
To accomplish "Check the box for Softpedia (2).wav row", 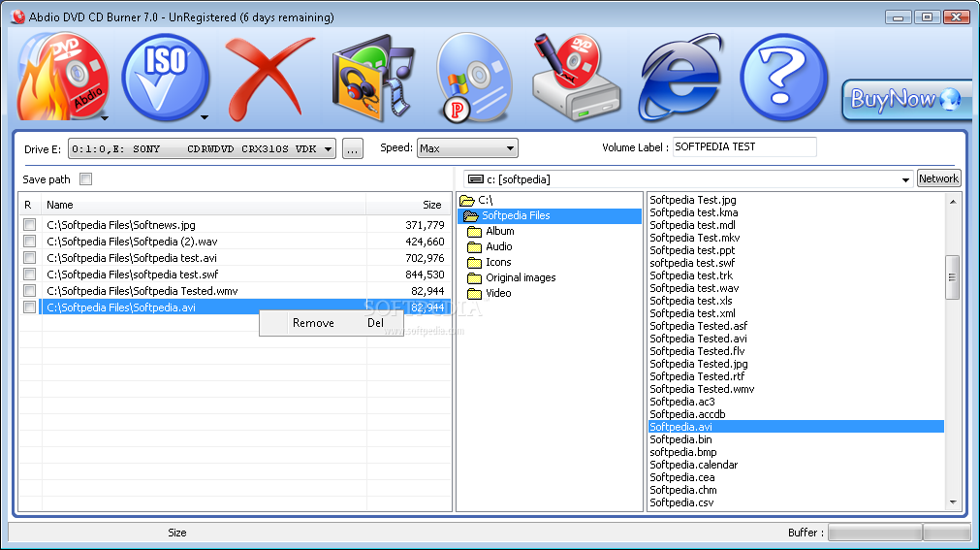I will tap(29, 241).
